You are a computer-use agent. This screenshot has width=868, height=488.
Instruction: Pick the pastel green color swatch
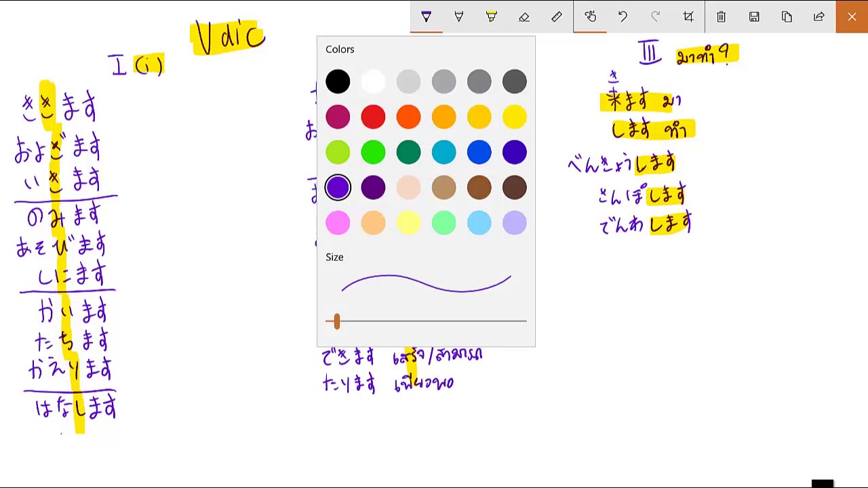click(443, 222)
